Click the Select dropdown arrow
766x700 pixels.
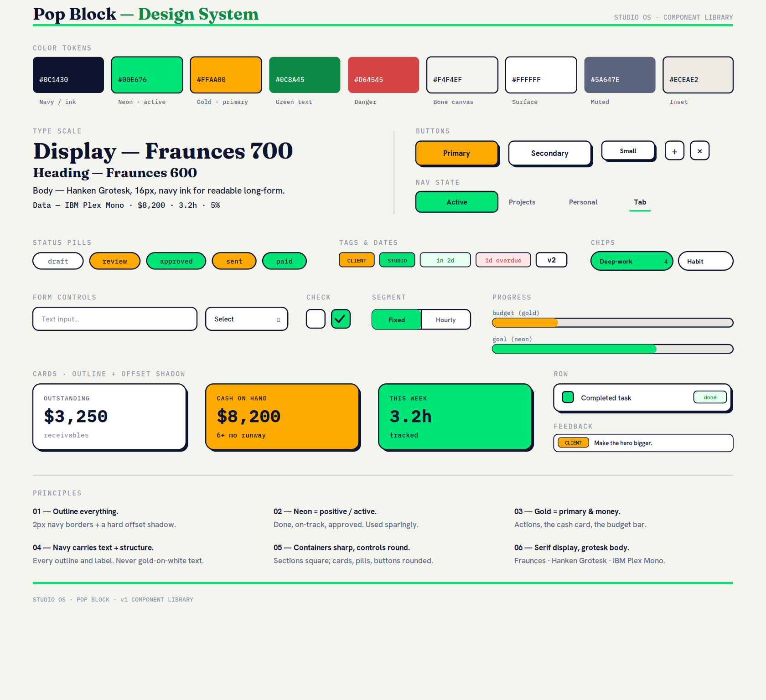(x=278, y=319)
